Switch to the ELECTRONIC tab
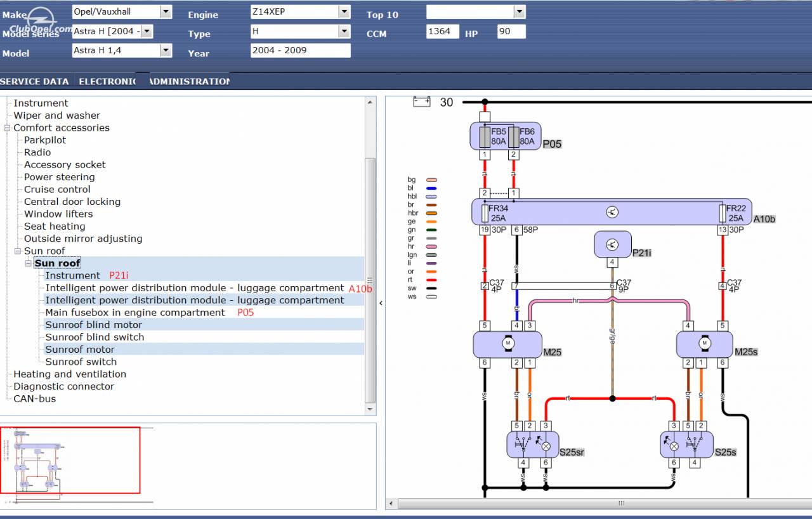This screenshot has width=812, height=519. point(107,81)
